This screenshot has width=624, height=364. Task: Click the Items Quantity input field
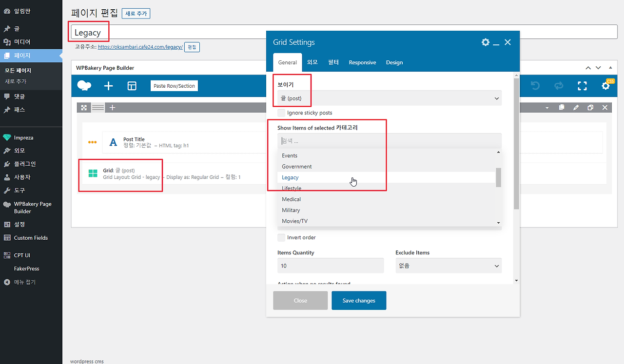[331, 266]
